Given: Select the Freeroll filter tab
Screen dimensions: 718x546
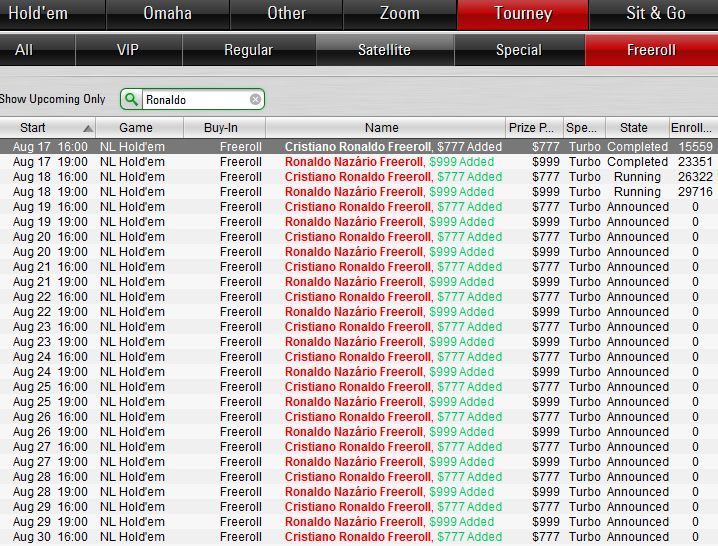Looking at the screenshot, I should pos(652,50).
